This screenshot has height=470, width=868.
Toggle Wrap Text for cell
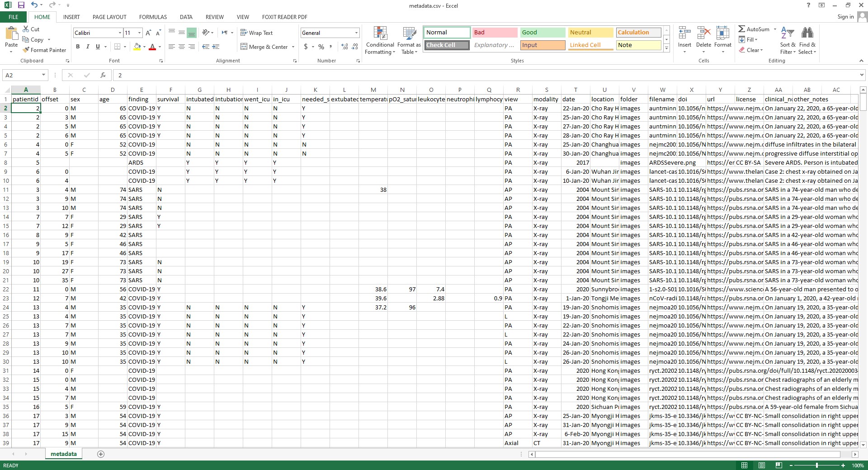click(256, 33)
